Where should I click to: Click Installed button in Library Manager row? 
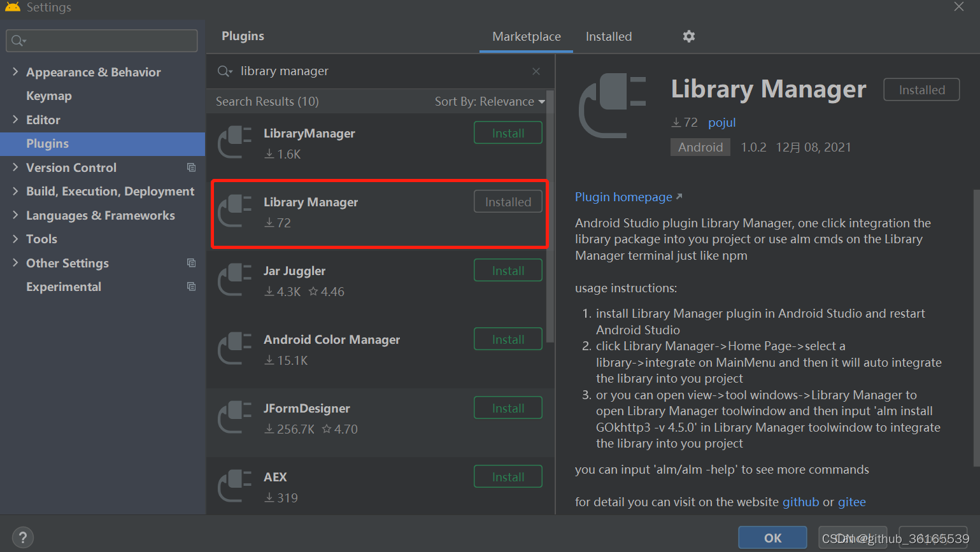click(508, 202)
